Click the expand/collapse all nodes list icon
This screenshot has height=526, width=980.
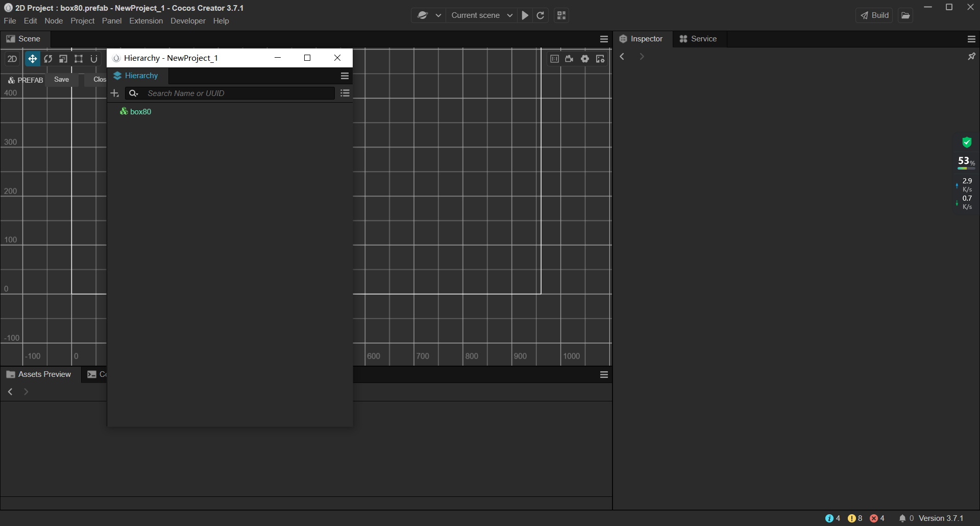[x=345, y=93]
